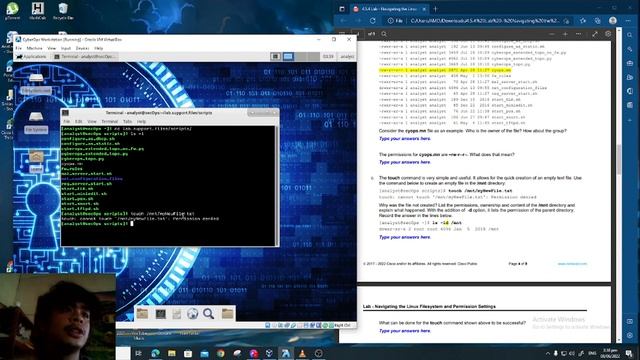Viewport: 640px width, 360px height.
Task: Open View menu in Terminal window
Action: point(92,122)
